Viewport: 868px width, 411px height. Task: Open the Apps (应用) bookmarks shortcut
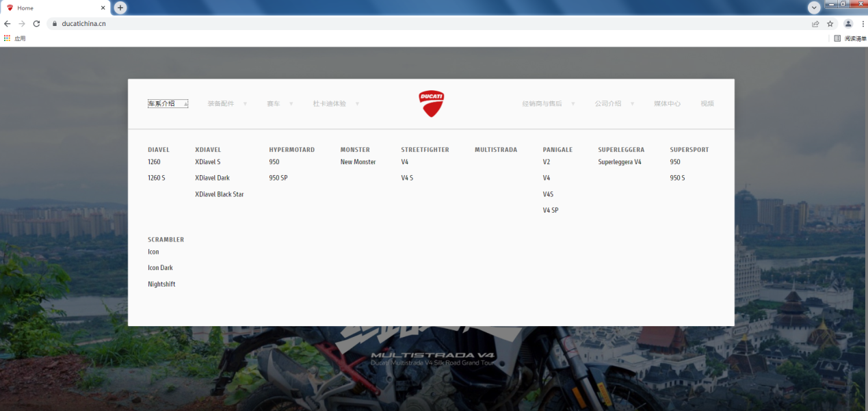point(14,39)
